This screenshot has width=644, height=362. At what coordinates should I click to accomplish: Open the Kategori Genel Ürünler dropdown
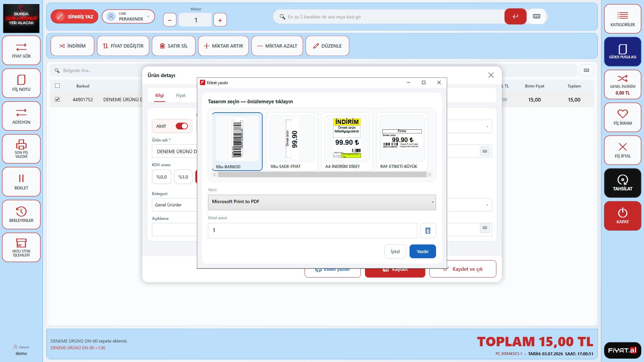click(x=174, y=205)
